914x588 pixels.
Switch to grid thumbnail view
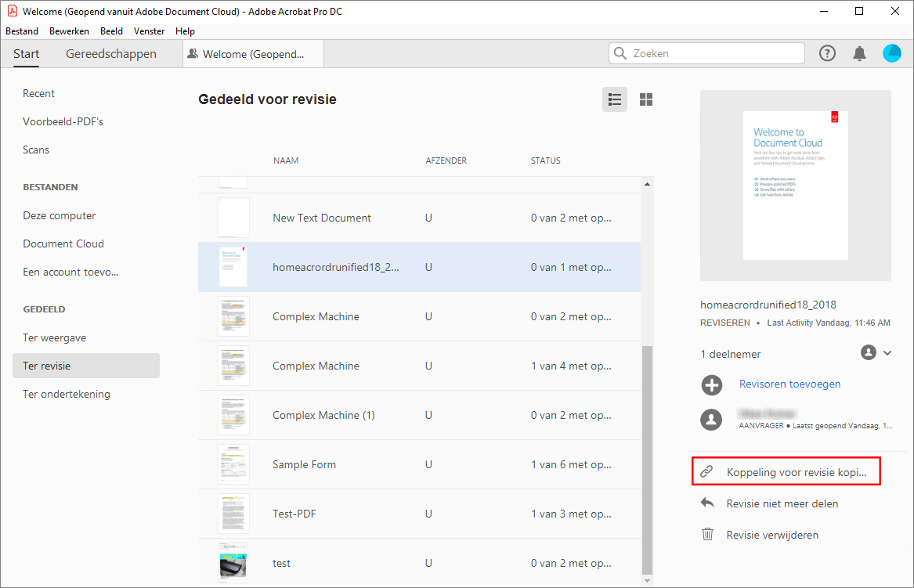coord(646,99)
